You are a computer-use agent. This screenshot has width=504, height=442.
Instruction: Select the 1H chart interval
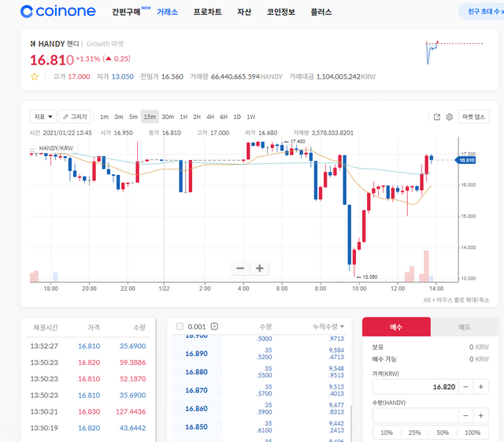pyautogui.click(x=183, y=117)
